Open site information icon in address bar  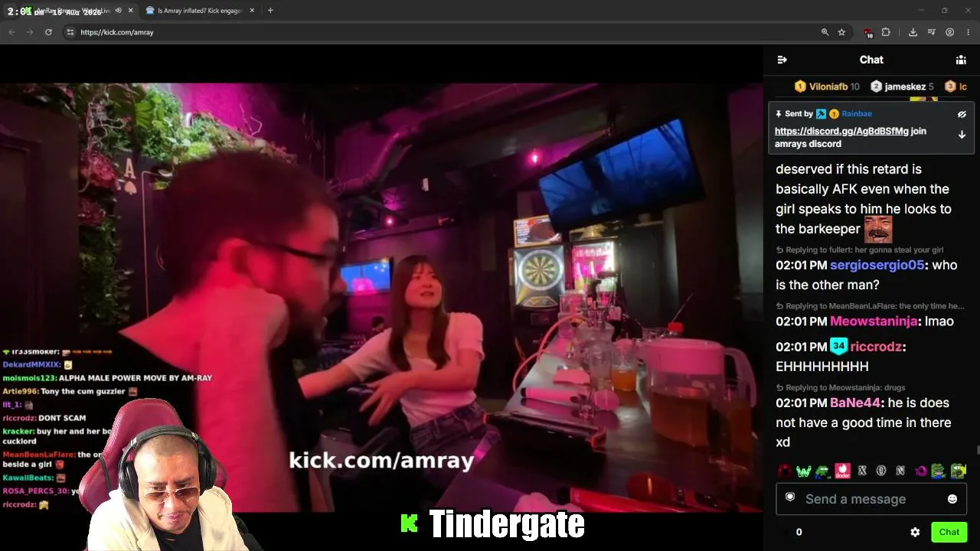click(x=70, y=32)
